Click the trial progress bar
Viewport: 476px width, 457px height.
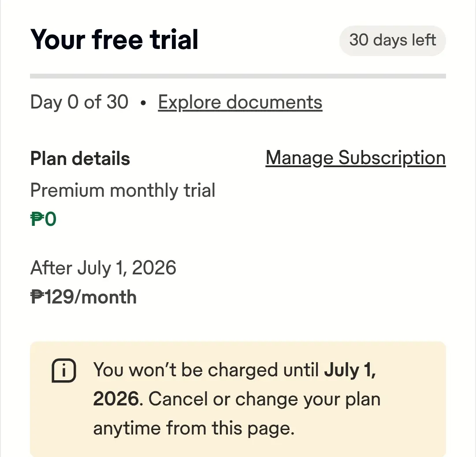tap(238, 76)
